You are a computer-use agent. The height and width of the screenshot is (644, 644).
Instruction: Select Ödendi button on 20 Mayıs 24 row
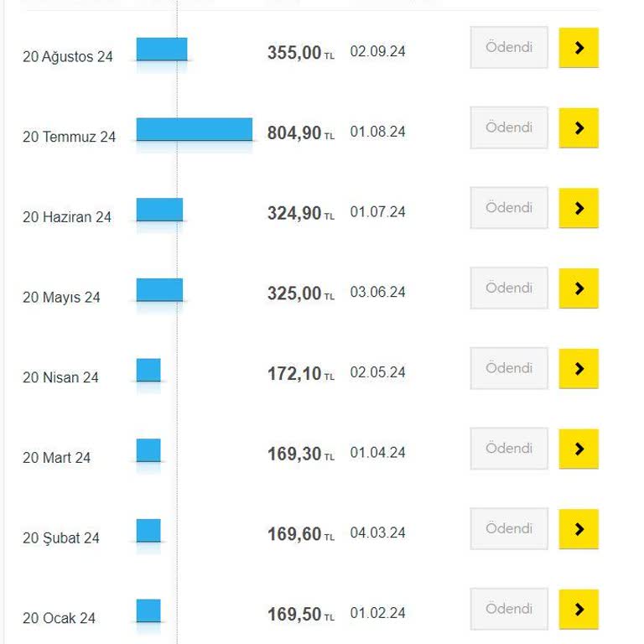[509, 288]
